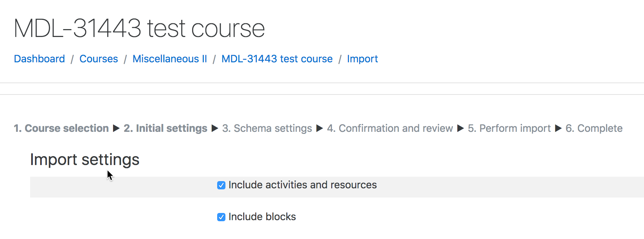Screen dimensions: 644x239
Task: Click arrow after Perform import step
Action: (x=558, y=128)
